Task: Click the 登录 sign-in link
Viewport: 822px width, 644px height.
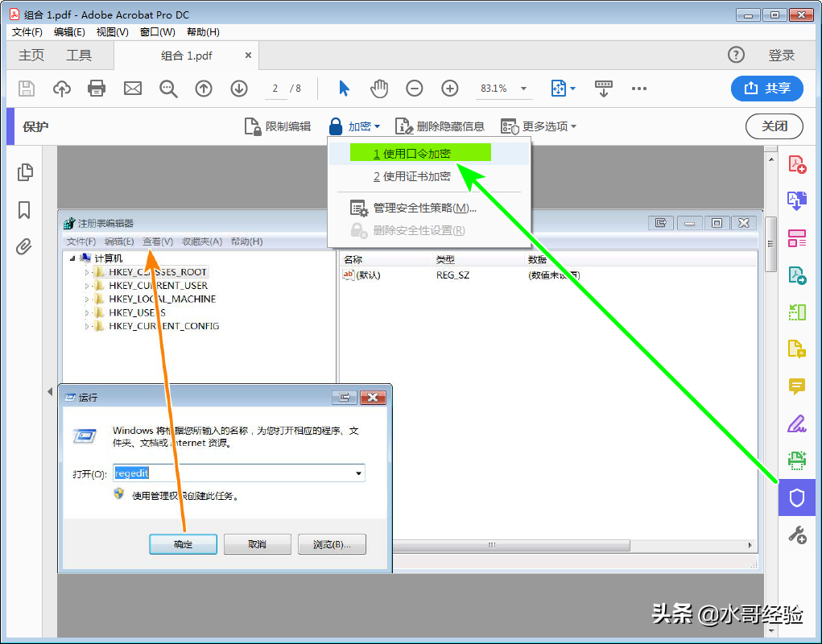Action: tap(782, 55)
